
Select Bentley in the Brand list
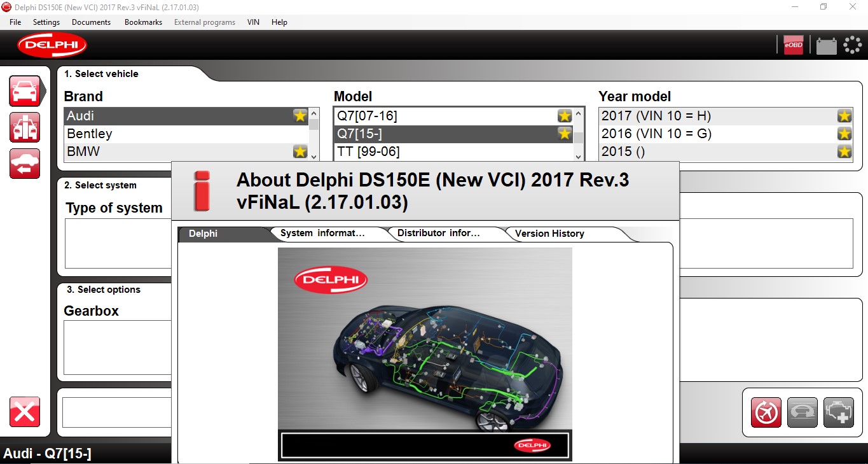click(186, 134)
